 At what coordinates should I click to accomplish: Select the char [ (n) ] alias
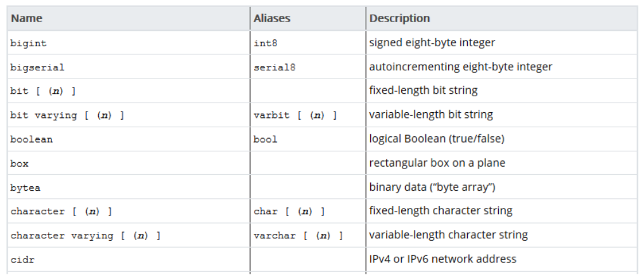(290, 212)
